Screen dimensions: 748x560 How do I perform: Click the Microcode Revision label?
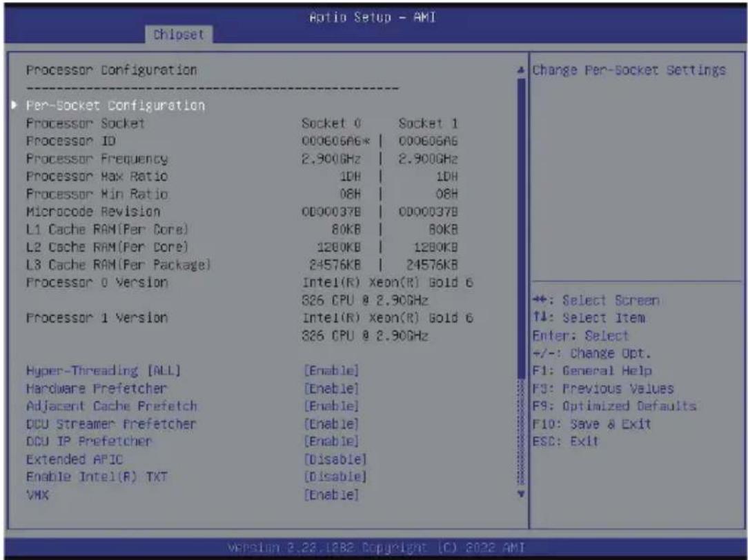[x=93, y=212]
